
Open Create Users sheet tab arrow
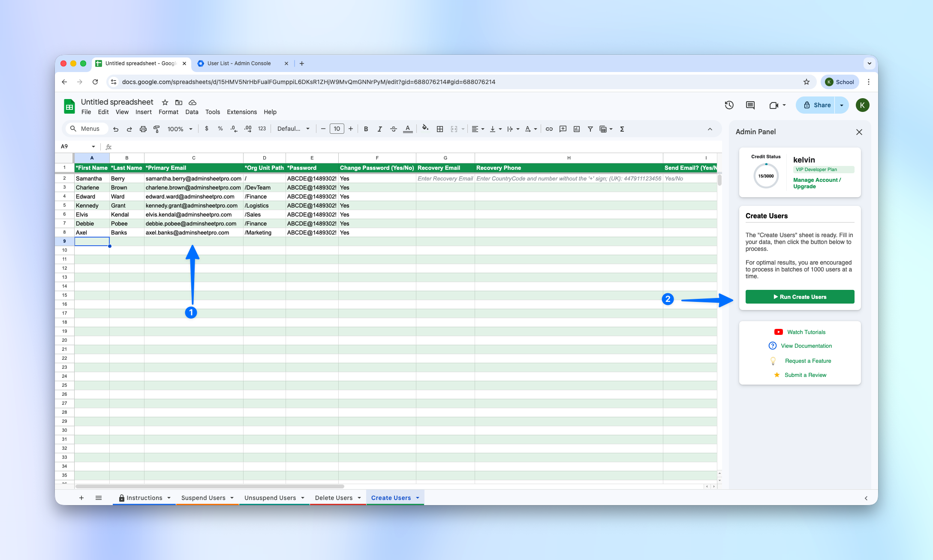[418, 498]
